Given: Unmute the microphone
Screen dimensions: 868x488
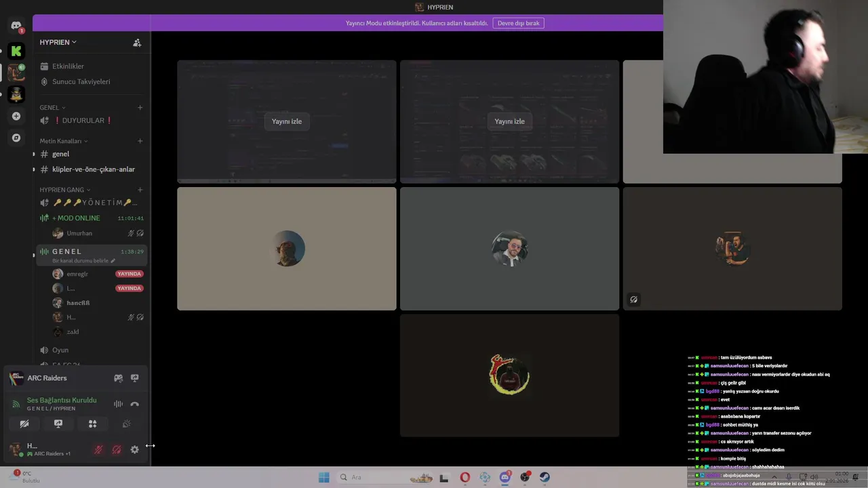Looking at the screenshot, I should click(x=98, y=449).
